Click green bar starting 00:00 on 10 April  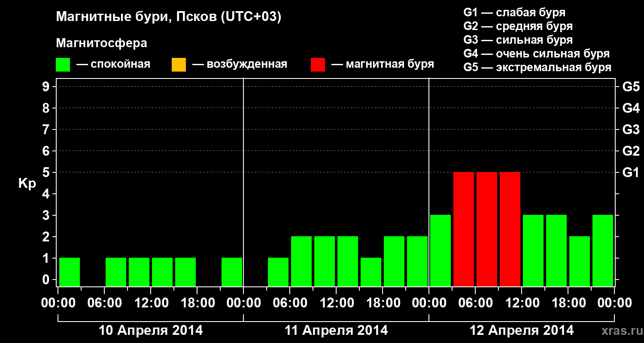[x=70, y=272]
